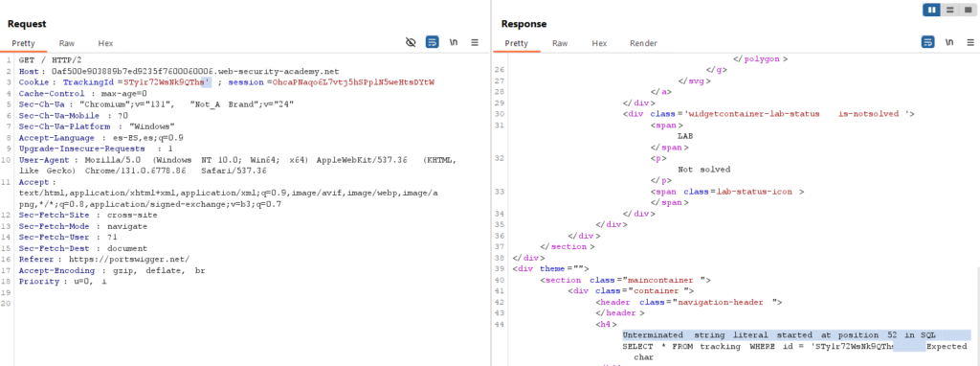Viewport: 980px width, 366px height.
Task: Open Response panel hamburger options menu
Action: [x=970, y=42]
